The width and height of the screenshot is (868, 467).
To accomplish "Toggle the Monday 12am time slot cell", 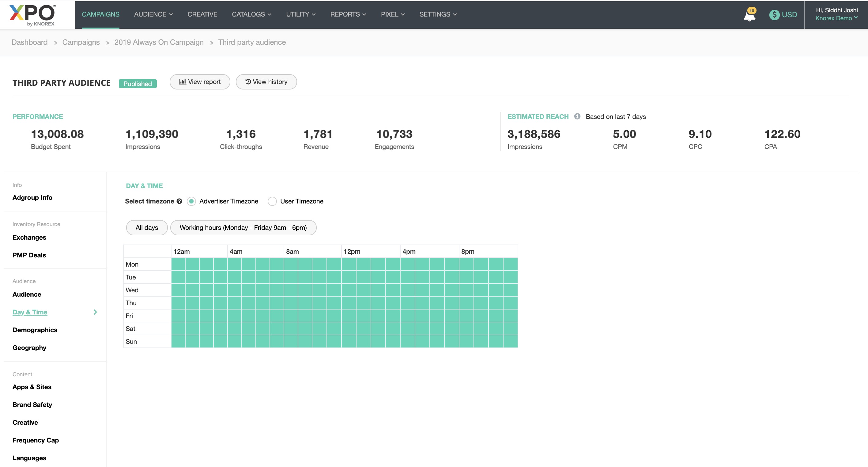I will pyautogui.click(x=178, y=264).
